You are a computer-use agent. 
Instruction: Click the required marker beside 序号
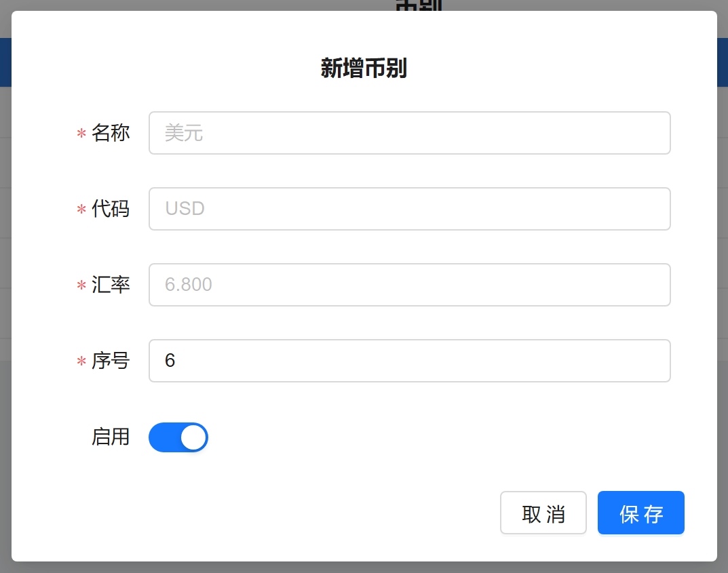click(81, 362)
